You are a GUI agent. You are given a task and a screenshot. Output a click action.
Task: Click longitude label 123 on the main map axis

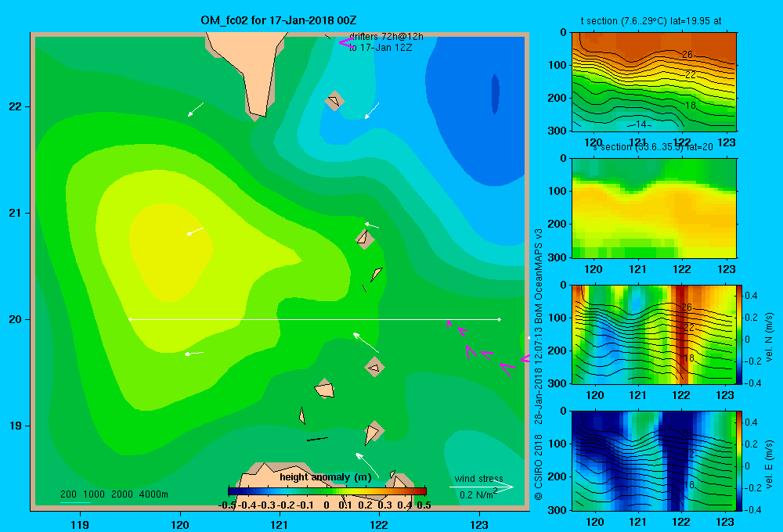479,524
